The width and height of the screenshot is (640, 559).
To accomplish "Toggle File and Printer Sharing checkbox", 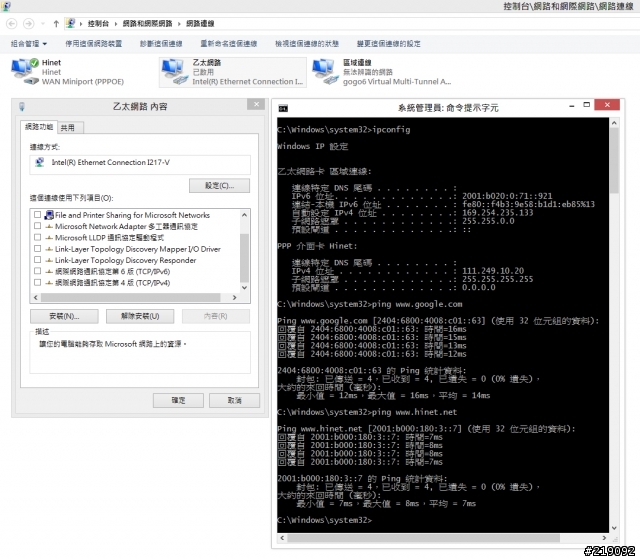I will (x=38, y=215).
